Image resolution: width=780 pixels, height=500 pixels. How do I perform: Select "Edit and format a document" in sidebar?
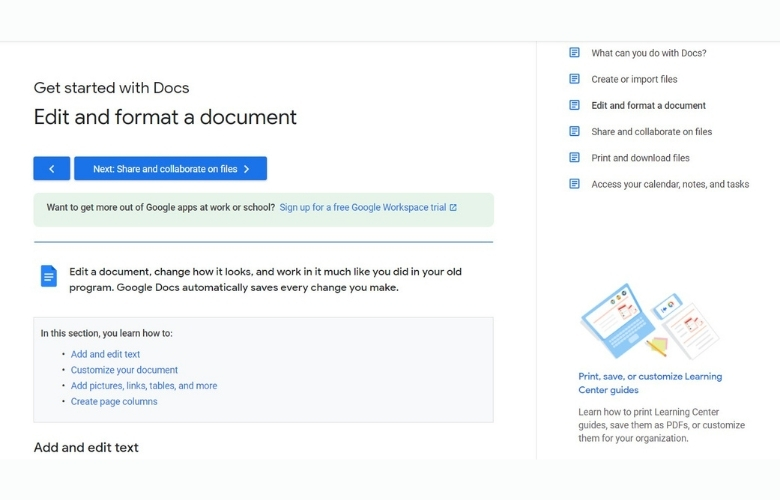649,105
